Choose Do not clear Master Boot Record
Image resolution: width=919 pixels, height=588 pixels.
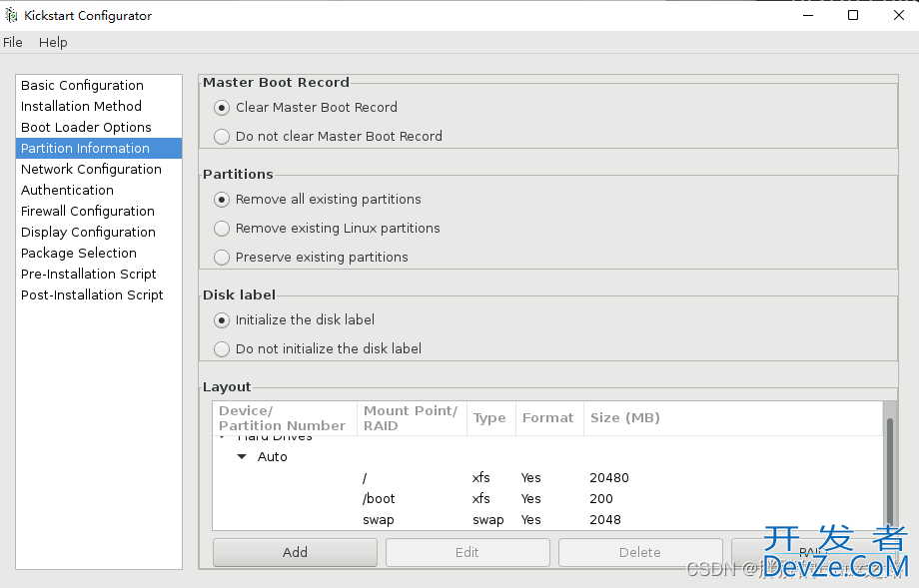[x=222, y=137]
